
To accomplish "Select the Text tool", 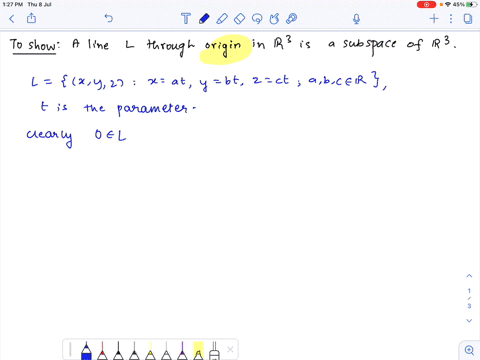I will (186, 19).
